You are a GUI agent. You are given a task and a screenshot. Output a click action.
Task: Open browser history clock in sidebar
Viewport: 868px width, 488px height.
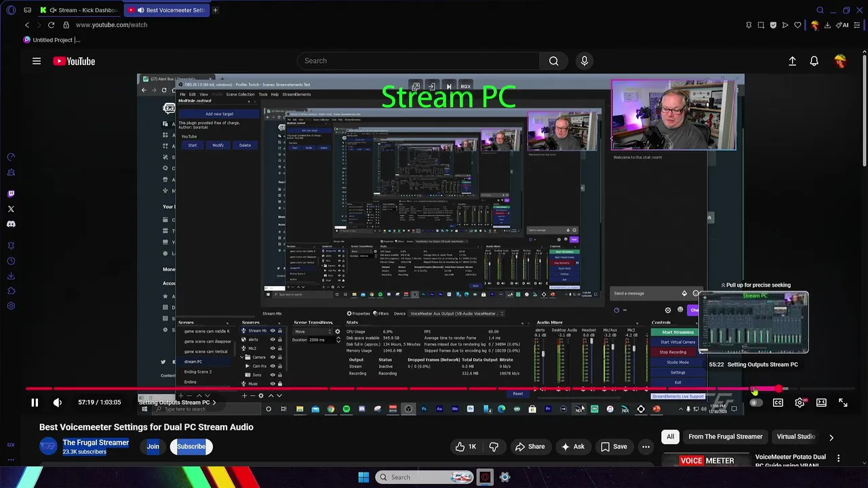click(x=11, y=261)
